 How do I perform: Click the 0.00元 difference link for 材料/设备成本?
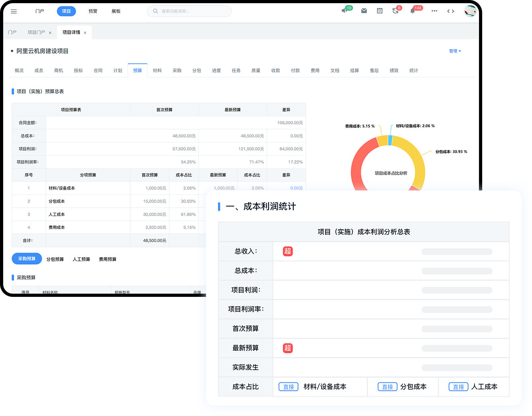(296, 188)
